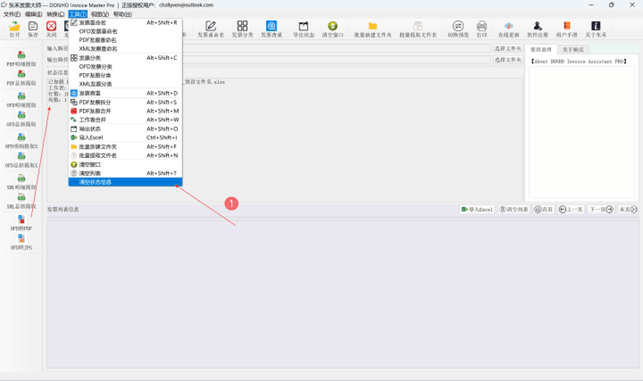
Task: Switch to the 关于购买 tab
Action: coord(573,50)
